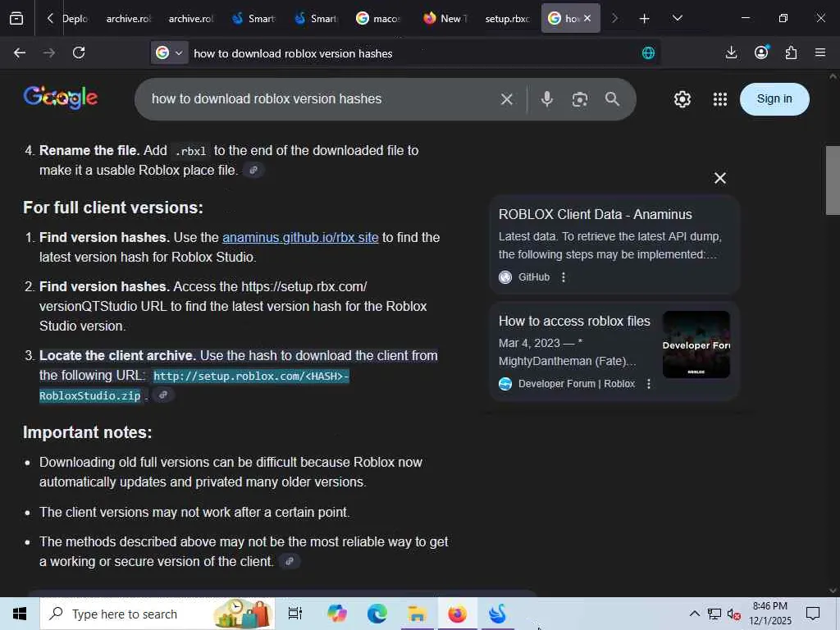Open the blue swirl app on taskbar
The width and height of the screenshot is (840, 630).
point(497,614)
